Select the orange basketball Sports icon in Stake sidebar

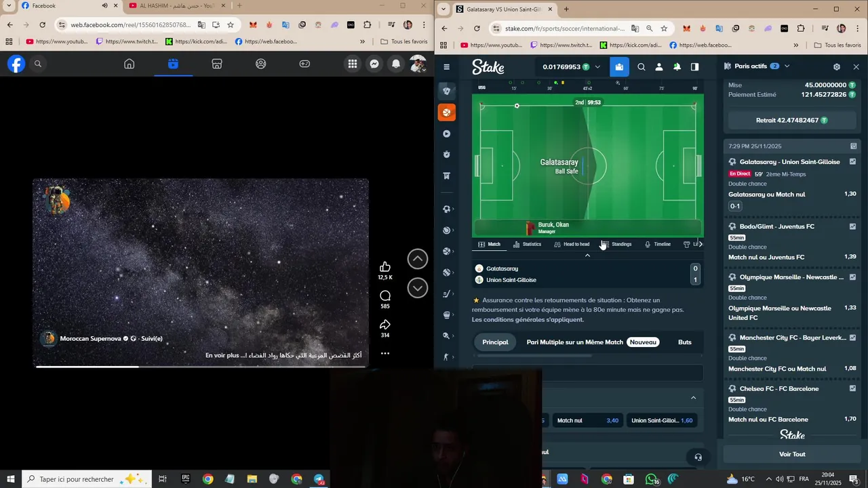click(x=446, y=113)
